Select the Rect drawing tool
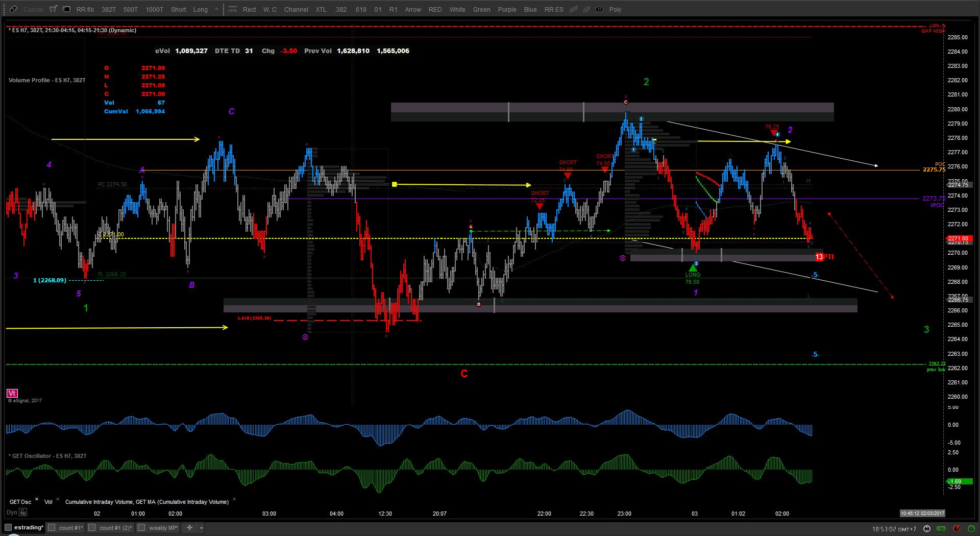The image size is (980, 536). click(x=250, y=10)
